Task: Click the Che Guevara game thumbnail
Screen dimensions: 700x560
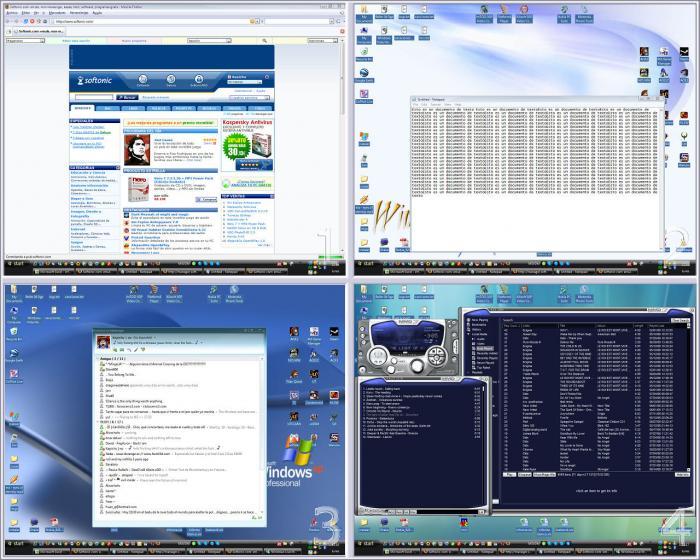Action: coord(137,150)
